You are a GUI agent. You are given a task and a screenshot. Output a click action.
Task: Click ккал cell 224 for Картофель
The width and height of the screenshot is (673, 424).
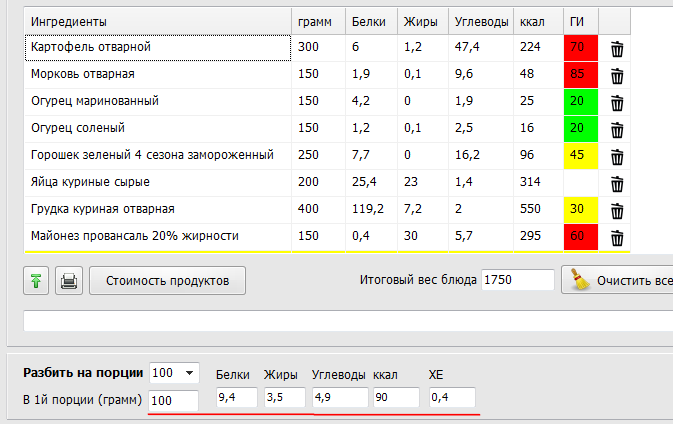538,48
